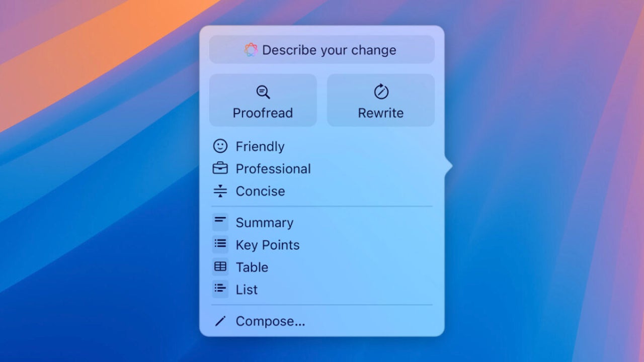Viewport: 644px width, 362px height.
Task: Click the Describe your change input field
Action: [322, 50]
